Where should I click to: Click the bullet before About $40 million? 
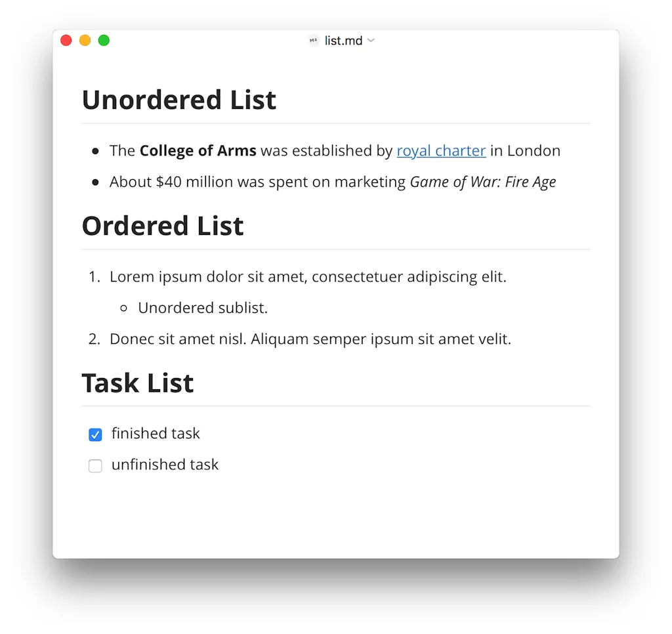96,182
